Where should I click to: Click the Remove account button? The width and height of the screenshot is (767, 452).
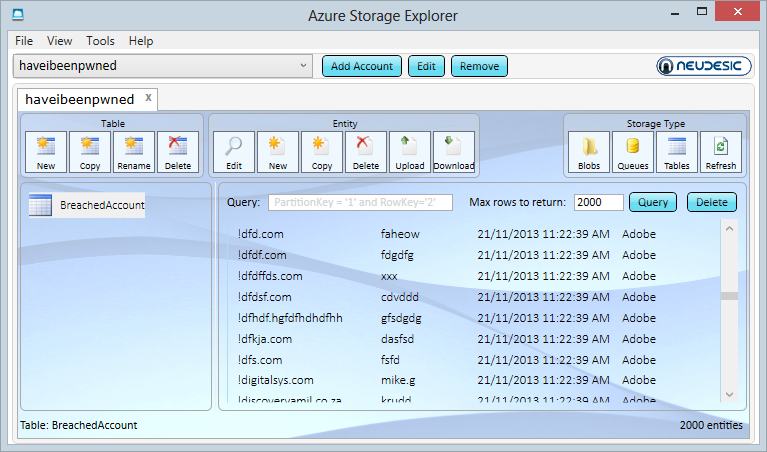point(479,66)
